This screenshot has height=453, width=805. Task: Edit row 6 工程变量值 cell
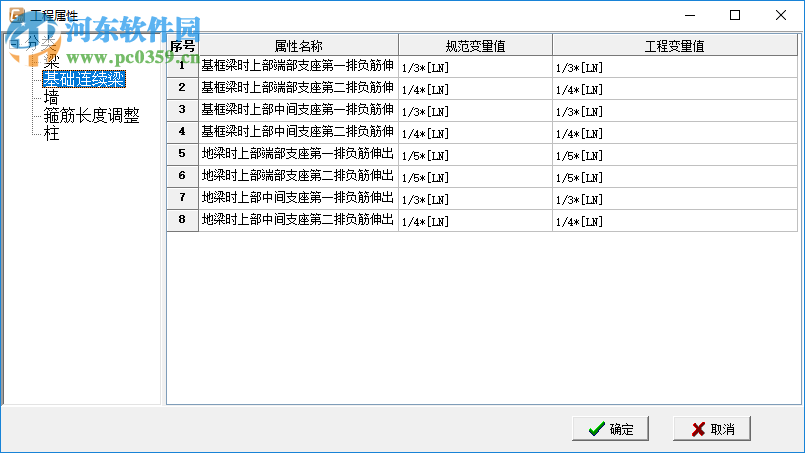(675, 177)
